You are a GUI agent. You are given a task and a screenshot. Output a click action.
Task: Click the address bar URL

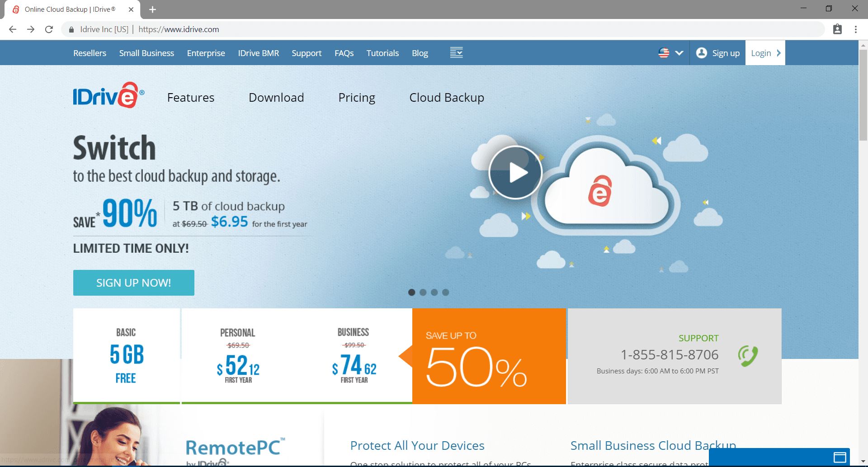point(179,29)
